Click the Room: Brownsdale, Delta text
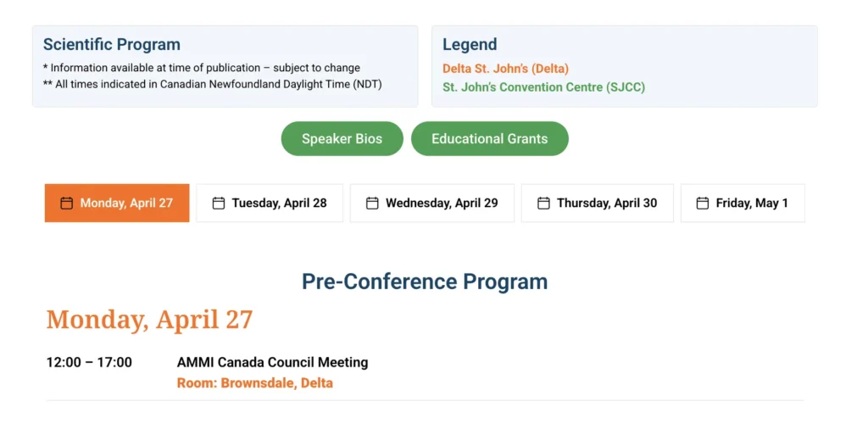This screenshot has width=868, height=435. (254, 383)
